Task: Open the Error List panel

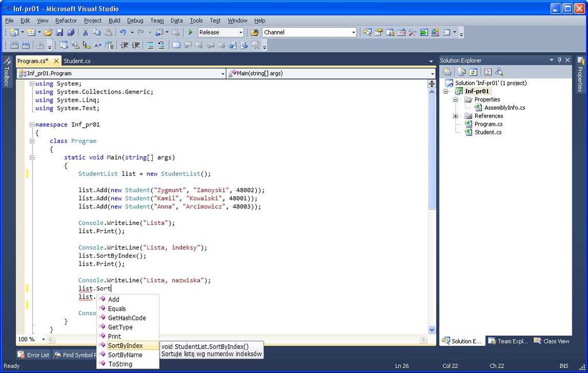Action: [x=34, y=355]
